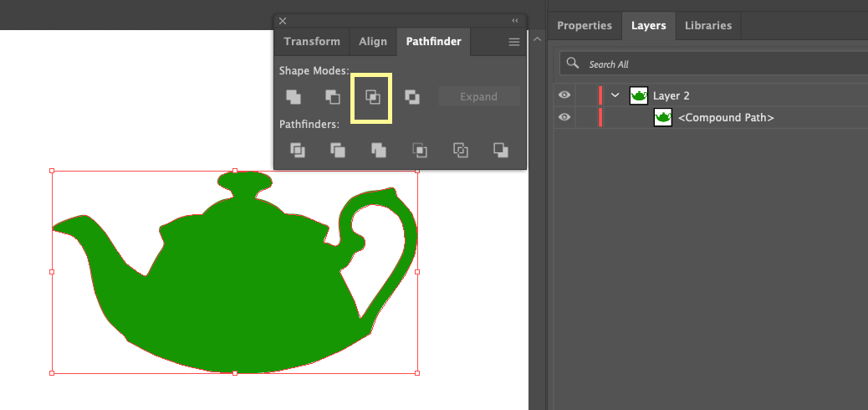Image resolution: width=868 pixels, height=410 pixels.
Task: Toggle the lock column for Compound Path
Action: point(585,117)
